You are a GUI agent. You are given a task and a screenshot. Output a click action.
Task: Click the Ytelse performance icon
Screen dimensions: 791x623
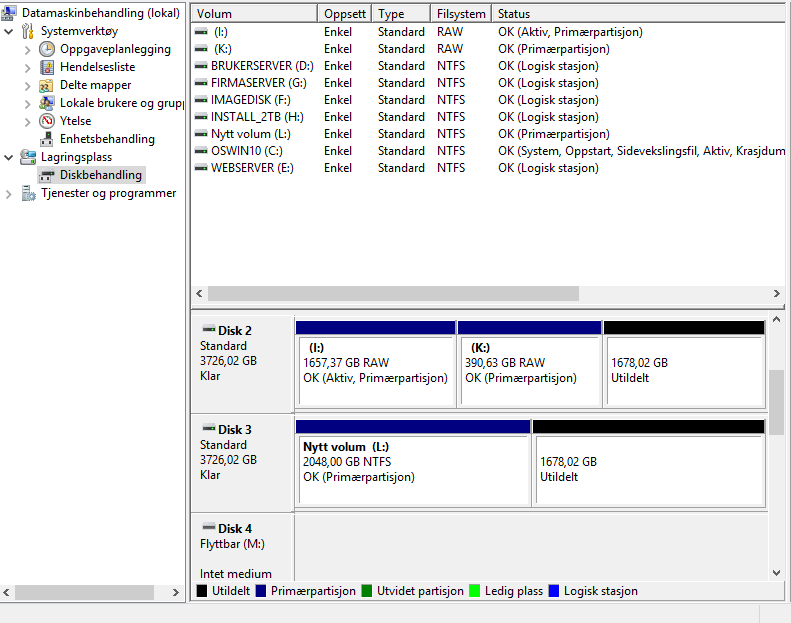coord(47,121)
